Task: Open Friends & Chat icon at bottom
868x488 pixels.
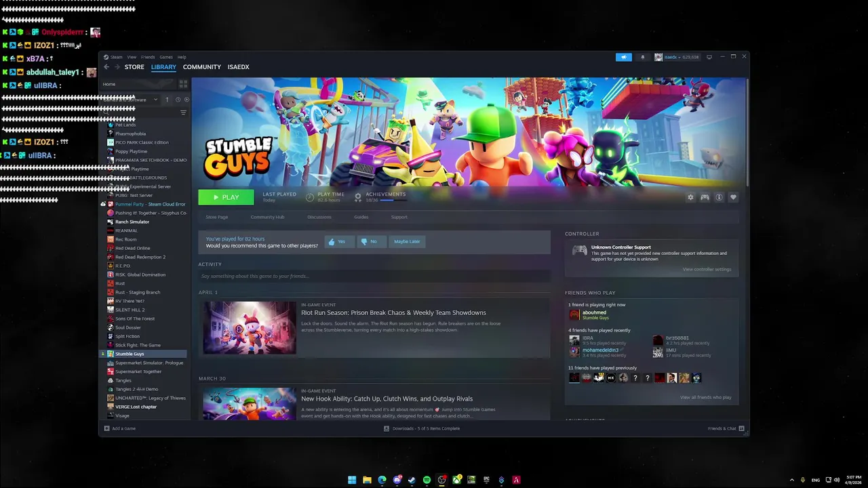Action: click(x=741, y=428)
